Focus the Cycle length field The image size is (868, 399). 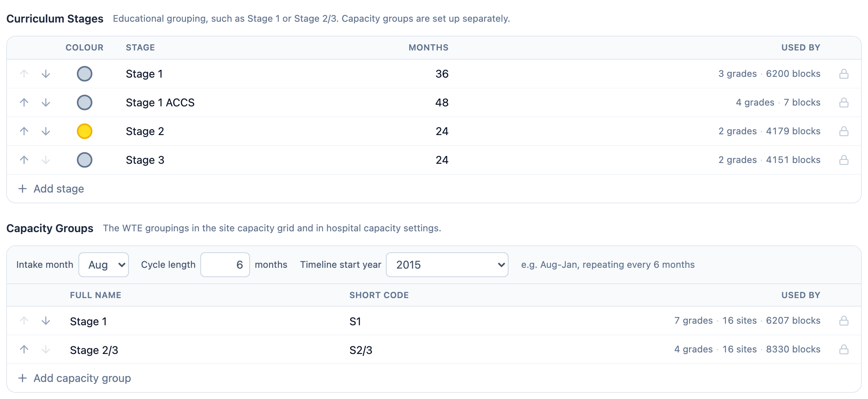225,265
